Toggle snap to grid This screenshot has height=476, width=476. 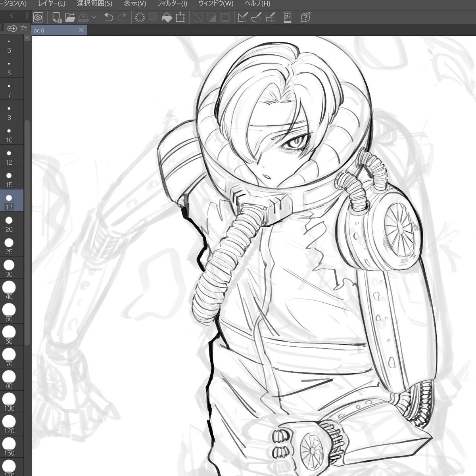tap(270, 17)
